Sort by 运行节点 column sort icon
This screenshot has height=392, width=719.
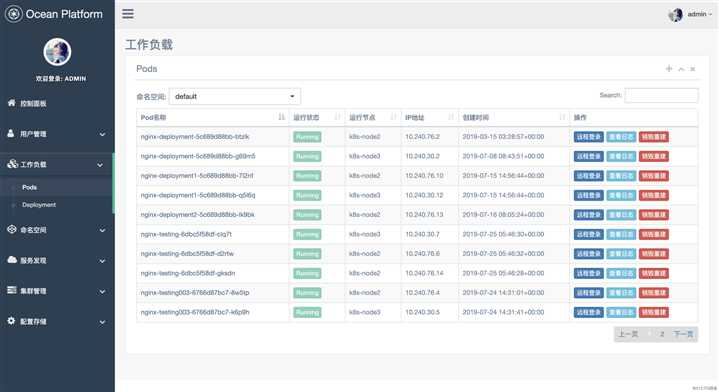click(393, 117)
